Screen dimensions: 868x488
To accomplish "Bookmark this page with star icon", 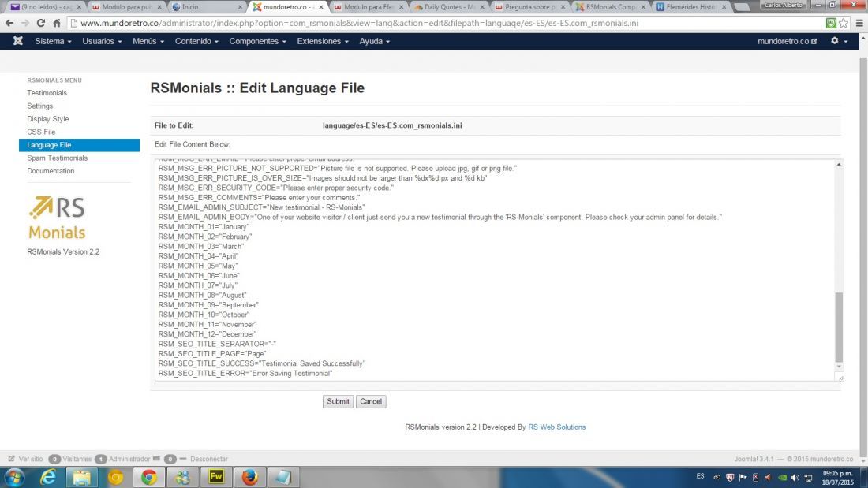I will tap(843, 23).
